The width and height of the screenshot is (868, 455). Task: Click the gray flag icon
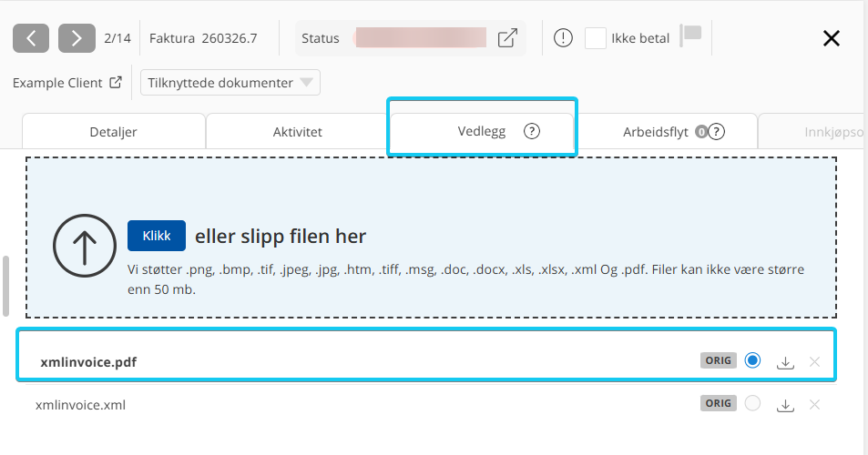click(x=691, y=35)
